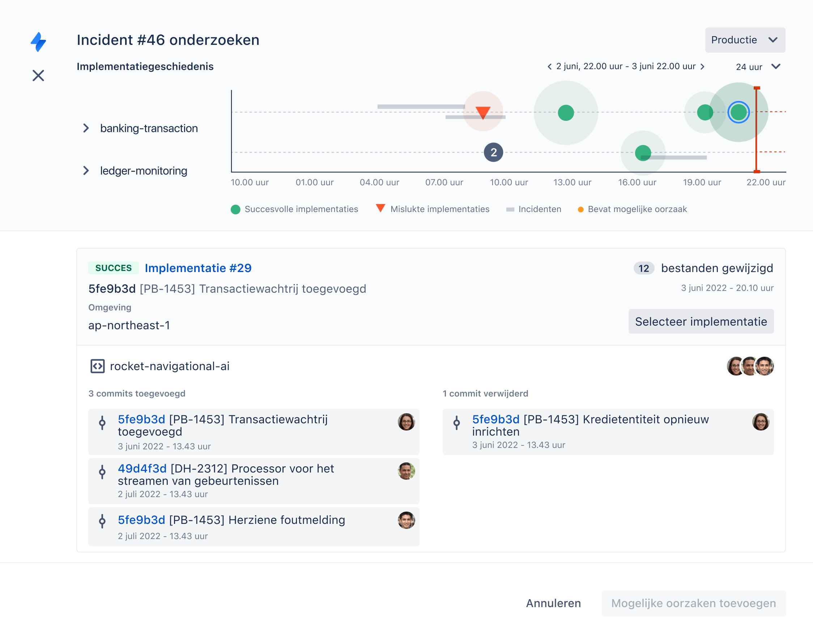
Task: Close the incident investigation dialog
Action: (38, 75)
